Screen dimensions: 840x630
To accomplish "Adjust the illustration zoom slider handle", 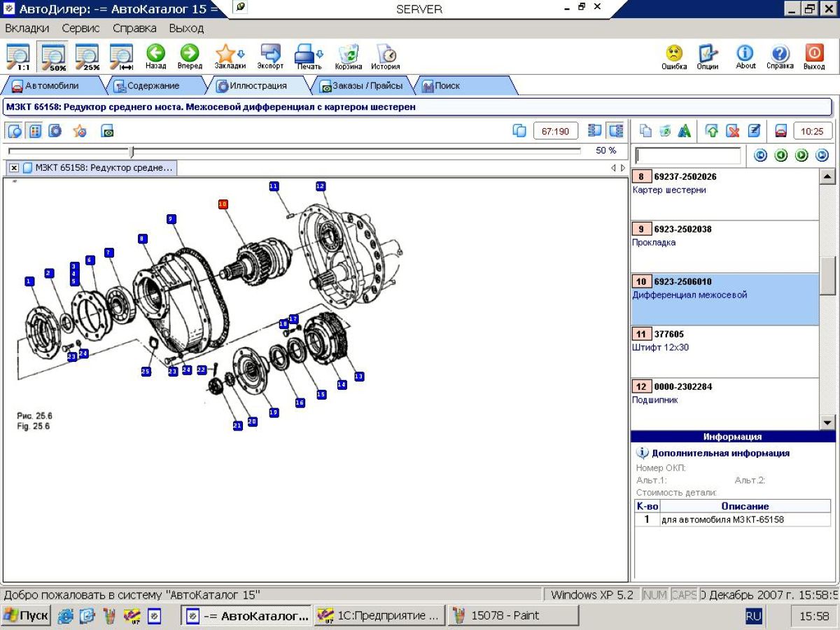I will 132,151.
